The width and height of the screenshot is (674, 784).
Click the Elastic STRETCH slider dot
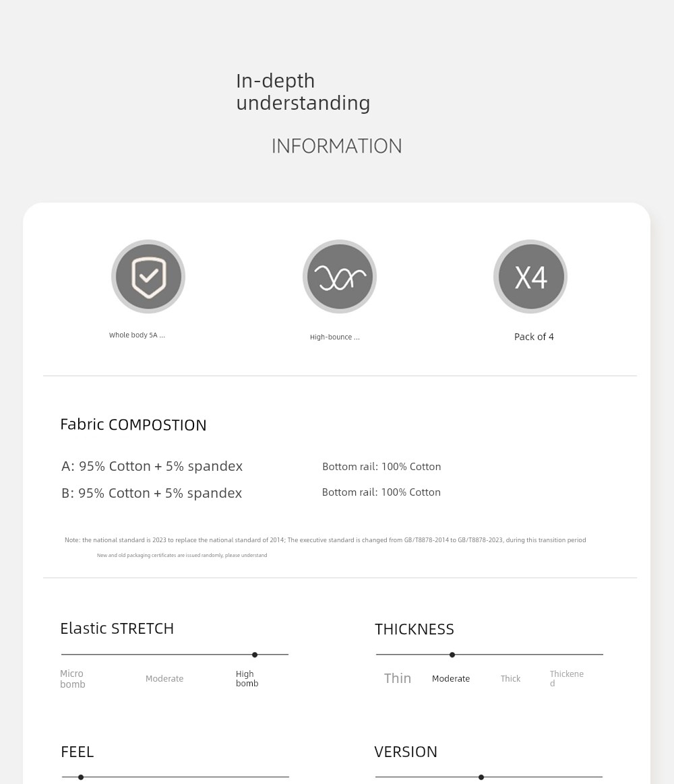click(255, 655)
